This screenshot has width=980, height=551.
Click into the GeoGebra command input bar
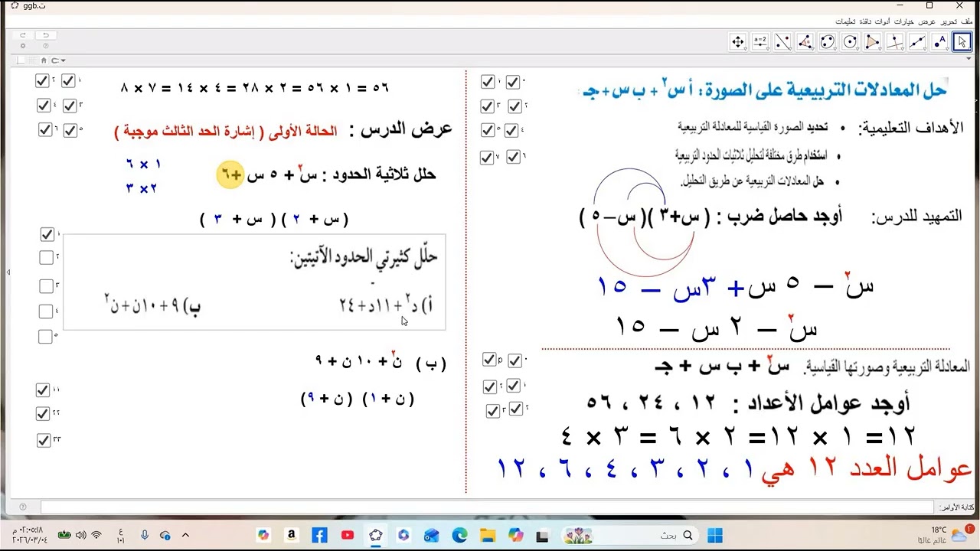(x=487, y=507)
